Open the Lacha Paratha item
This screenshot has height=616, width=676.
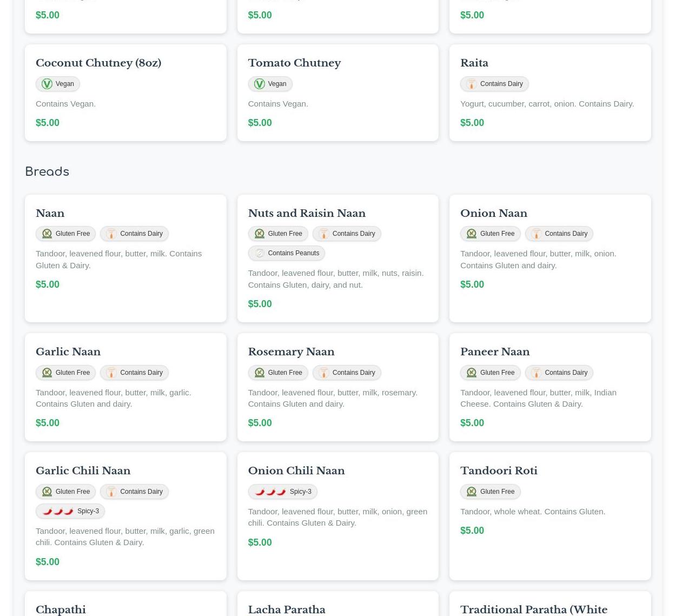click(x=286, y=610)
